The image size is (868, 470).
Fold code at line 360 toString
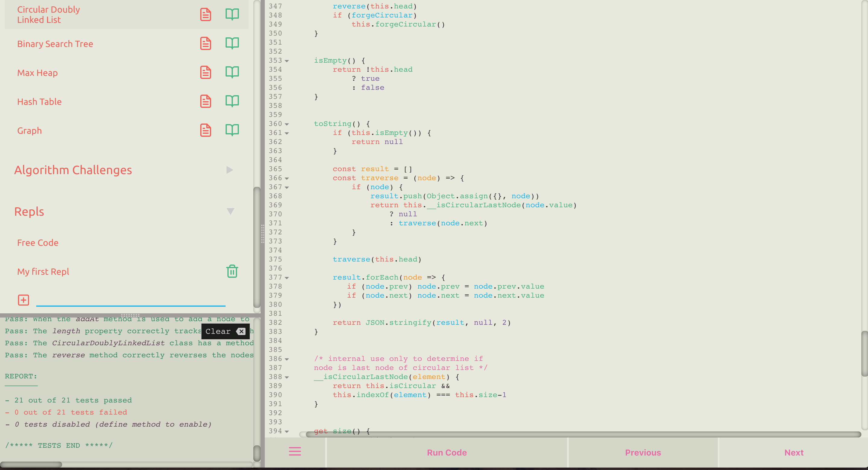coord(287,124)
